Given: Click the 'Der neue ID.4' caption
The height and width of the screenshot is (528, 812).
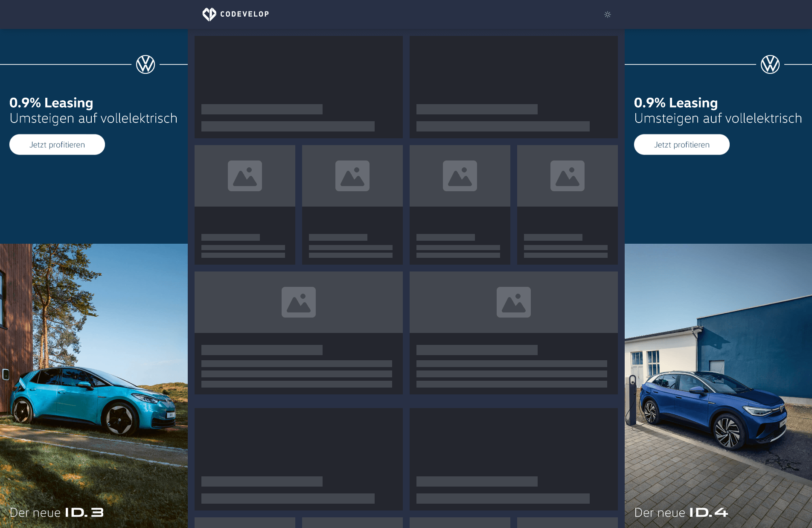Looking at the screenshot, I should (681, 512).
